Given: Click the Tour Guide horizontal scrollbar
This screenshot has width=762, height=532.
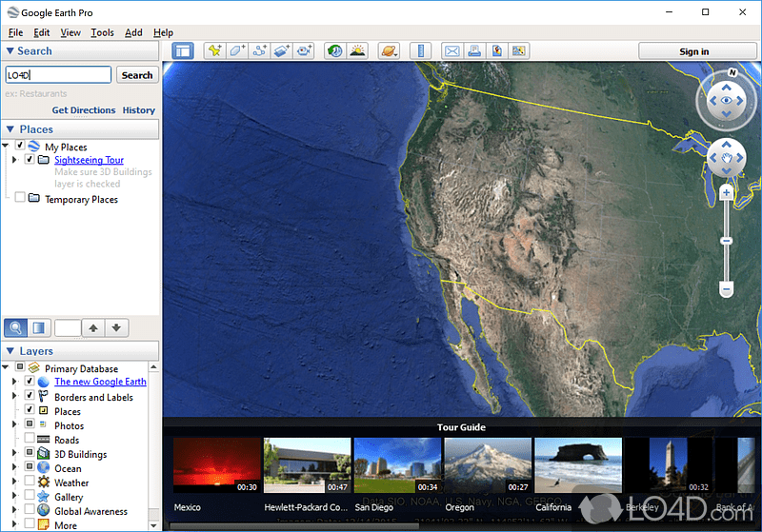Looking at the screenshot, I should [294, 526].
